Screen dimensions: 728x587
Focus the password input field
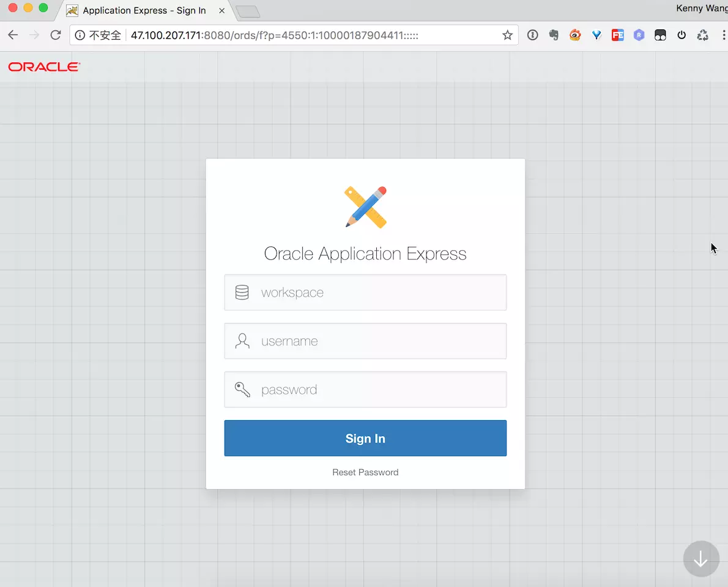[365, 389]
